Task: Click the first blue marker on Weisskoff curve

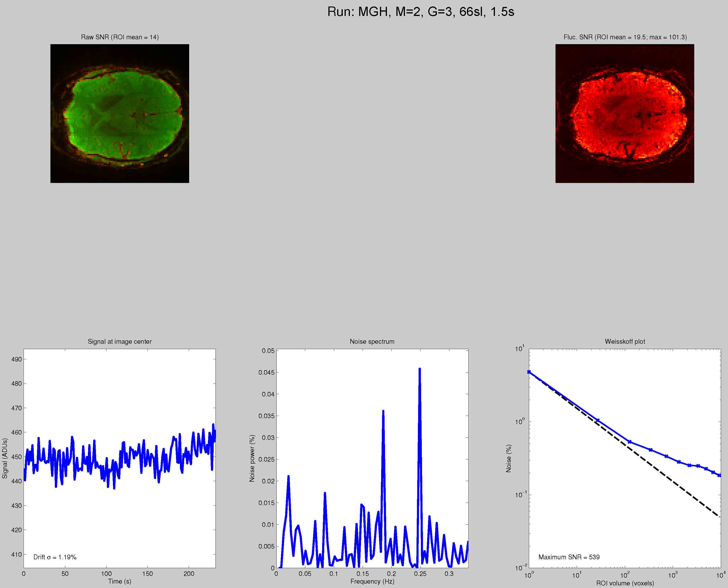Action: (529, 372)
